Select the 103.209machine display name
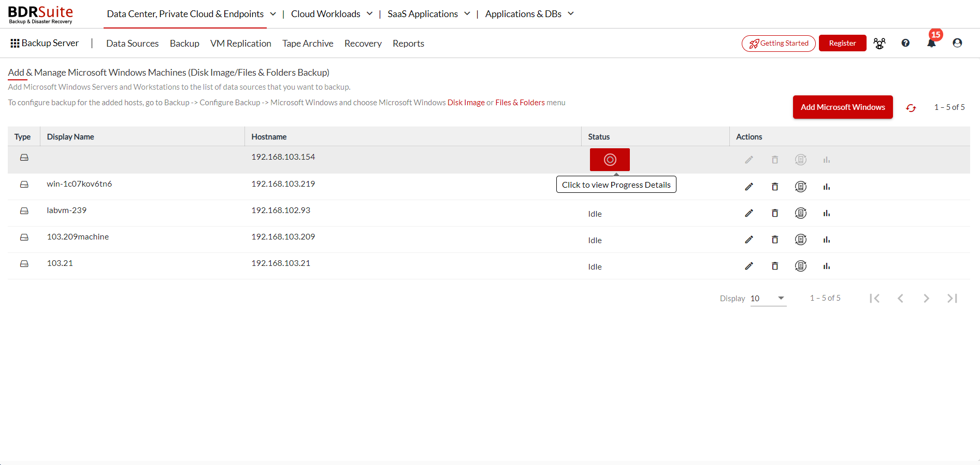The width and height of the screenshot is (980, 465). 78,237
